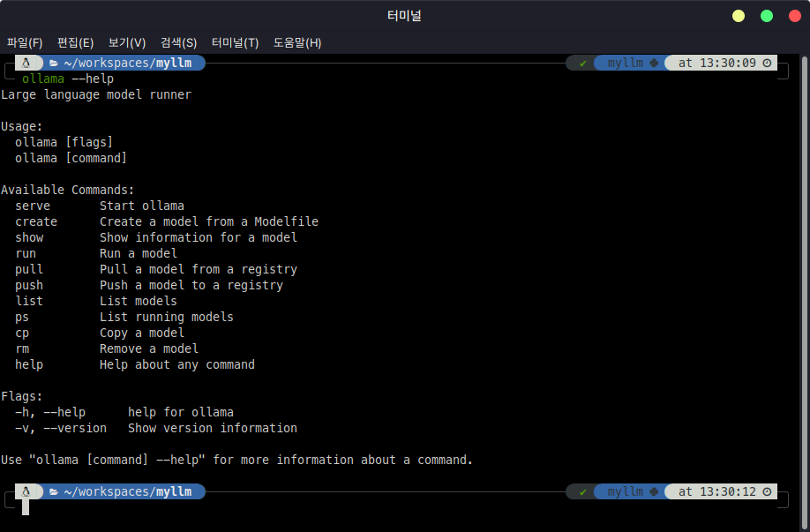The width and height of the screenshot is (810, 532).
Task: Click the typed command 'ollama --help'
Action: point(68,79)
